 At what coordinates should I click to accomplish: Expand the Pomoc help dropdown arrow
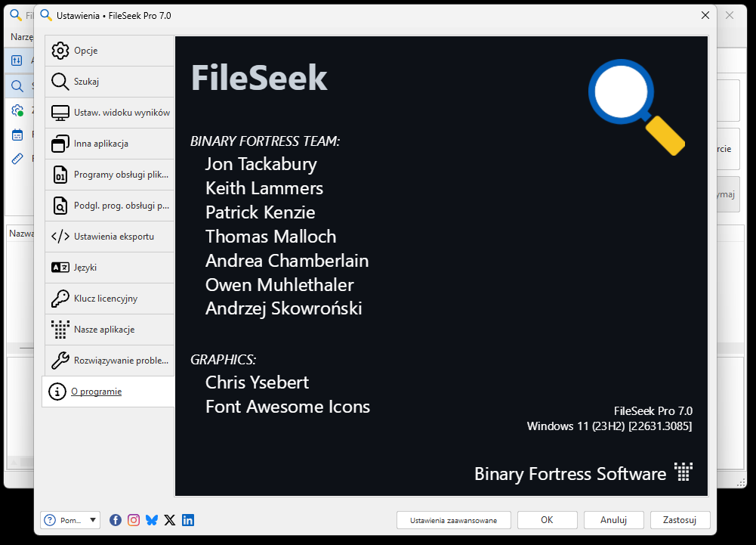point(93,520)
